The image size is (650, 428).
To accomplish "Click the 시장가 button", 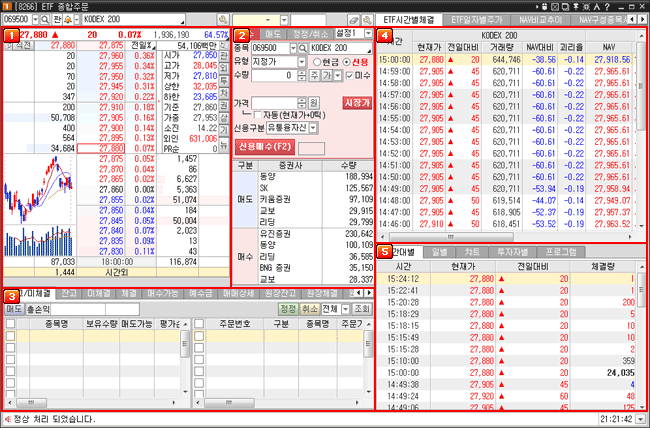I will pyautogui.click(x=355, y=104).
